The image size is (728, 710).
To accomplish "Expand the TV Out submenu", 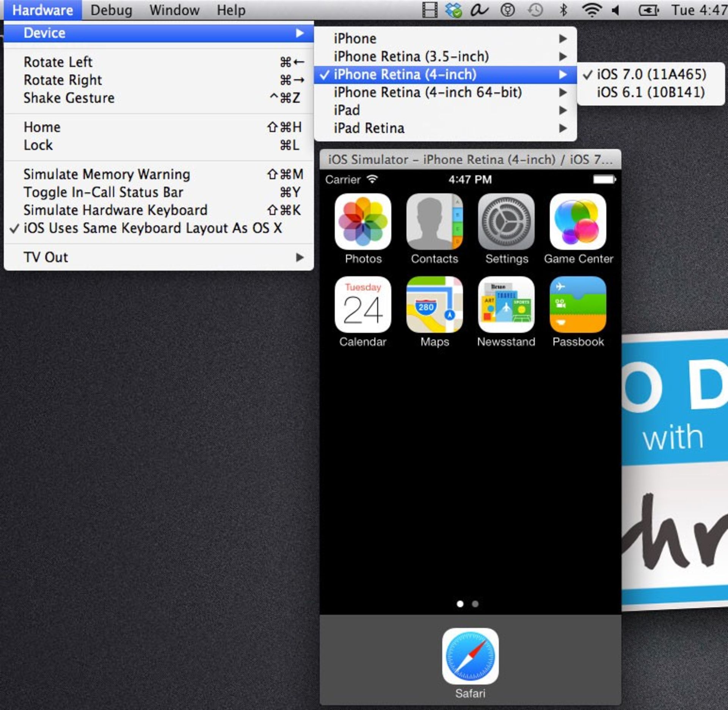I will click(158, 257).
